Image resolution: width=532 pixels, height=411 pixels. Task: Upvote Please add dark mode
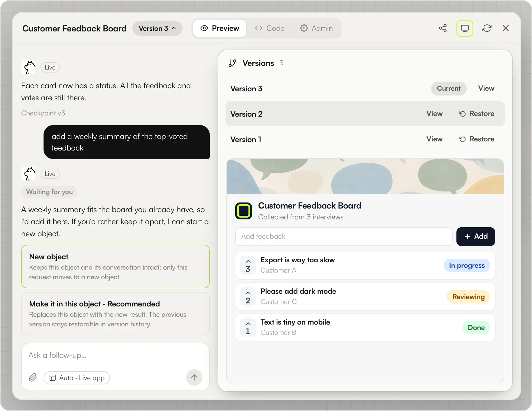point(248,296)
